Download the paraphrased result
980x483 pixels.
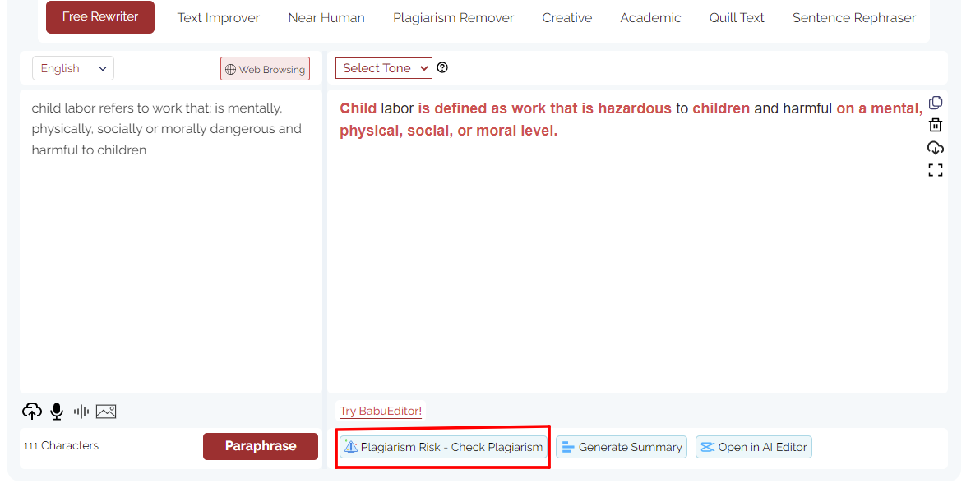pyautogui.click(x=936, y=148)
